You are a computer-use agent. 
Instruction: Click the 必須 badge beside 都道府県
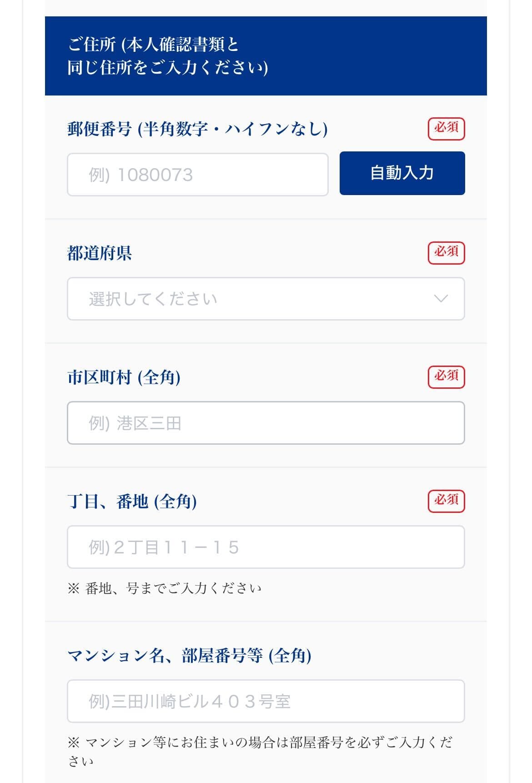(x=446, y=253)
